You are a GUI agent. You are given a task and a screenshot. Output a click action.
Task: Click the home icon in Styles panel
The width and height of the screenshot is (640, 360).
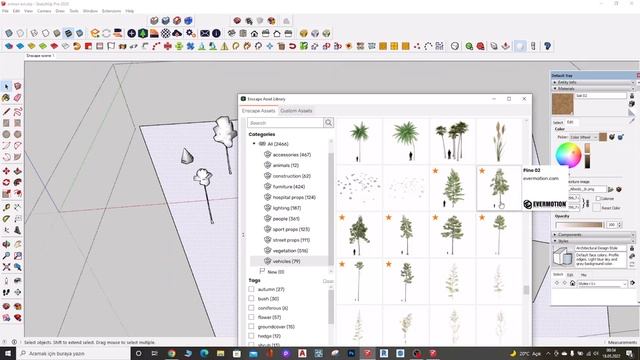572,283
